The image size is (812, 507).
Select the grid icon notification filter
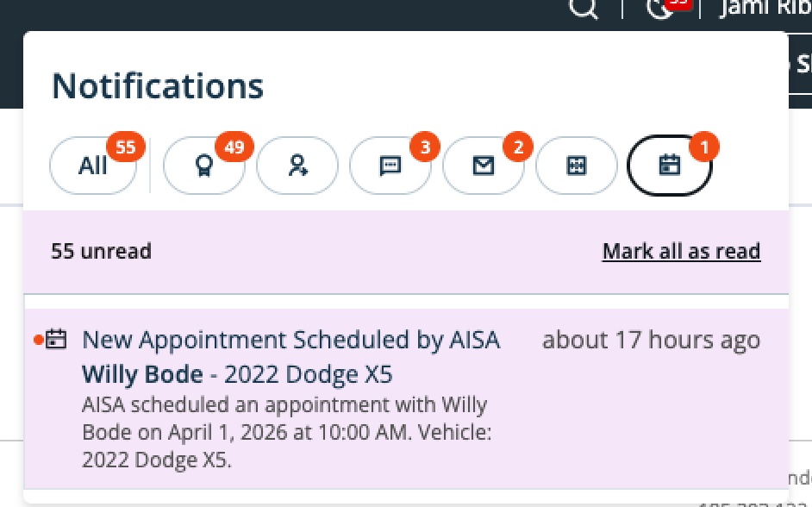click(576, 166)
